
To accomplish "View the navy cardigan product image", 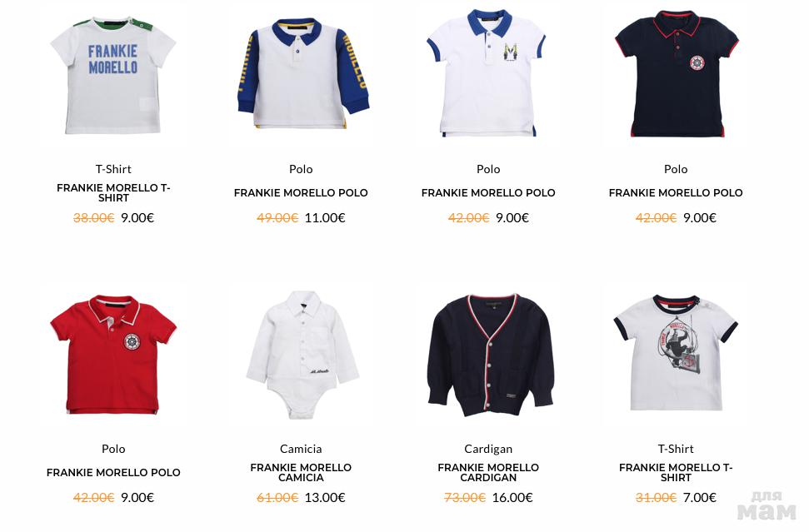I will point(489,355).
